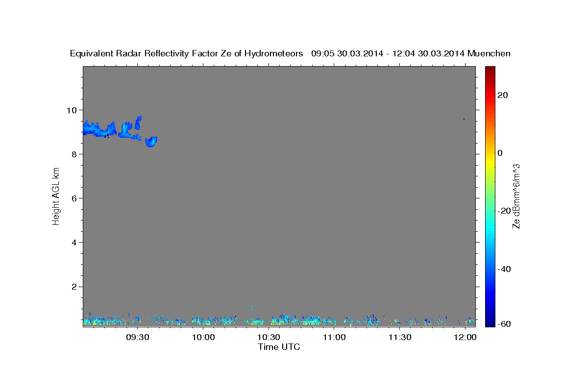Click the '11:00' time tick label
Image resolution: width=588 pixels, height=392 pixels.
click(334, 338)
